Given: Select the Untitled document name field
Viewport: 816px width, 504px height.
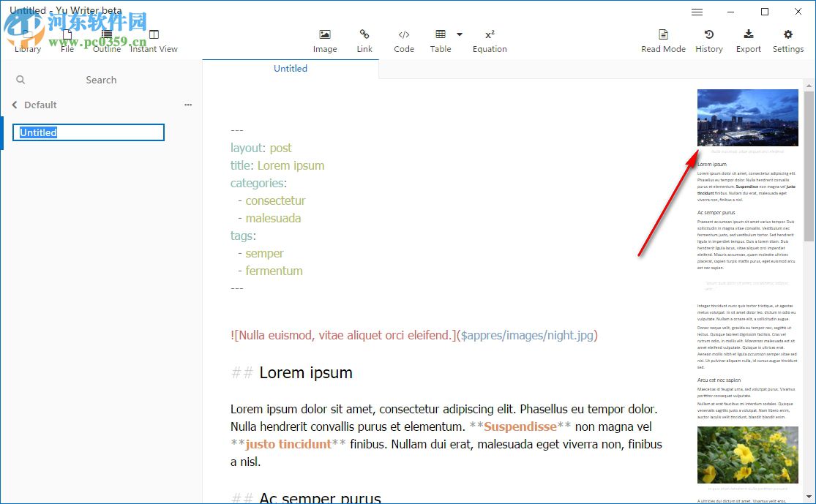Looking at the screenshot, I should pyautogui.click(x=88, y=132).
